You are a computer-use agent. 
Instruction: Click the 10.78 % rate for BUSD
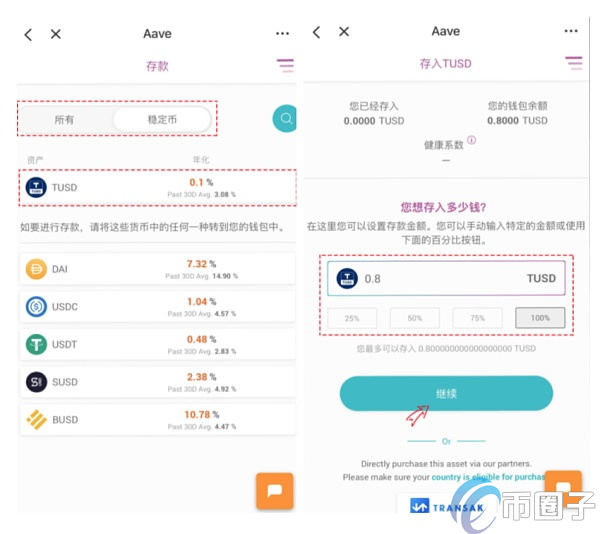(x=202, y=415)
